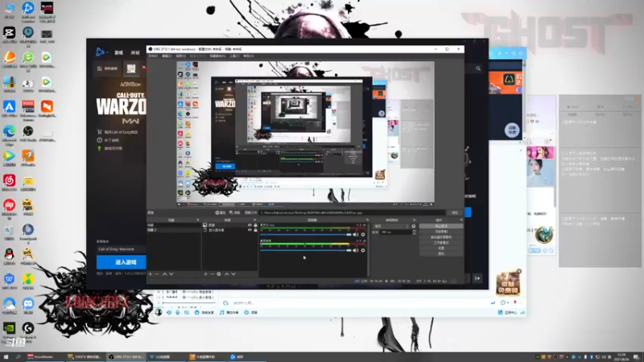644x362 pixels.
Task: Click the Properties button on the source toolbar
Action: pyautogui.click(x=221, y=212)
